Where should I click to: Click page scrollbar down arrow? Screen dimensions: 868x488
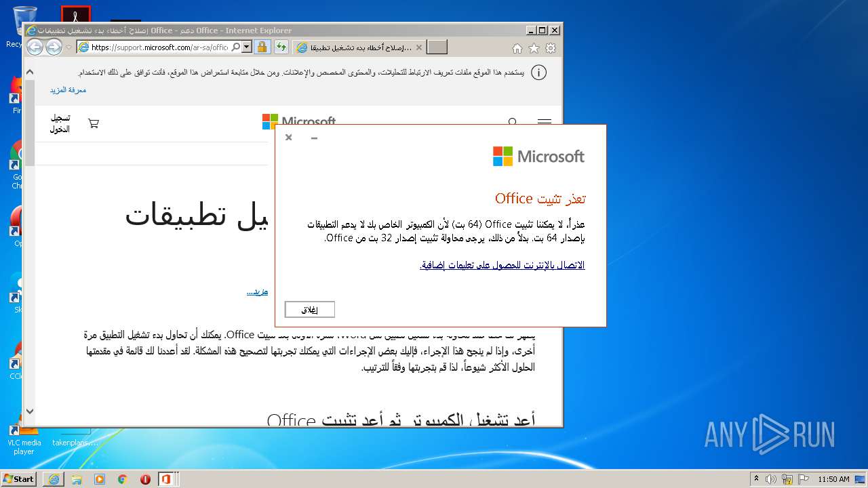tap(29, 411)
